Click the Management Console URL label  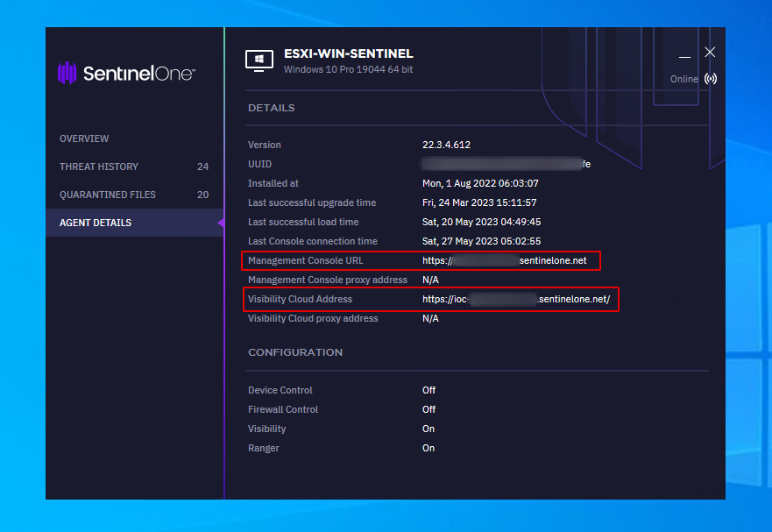point(305,260)
